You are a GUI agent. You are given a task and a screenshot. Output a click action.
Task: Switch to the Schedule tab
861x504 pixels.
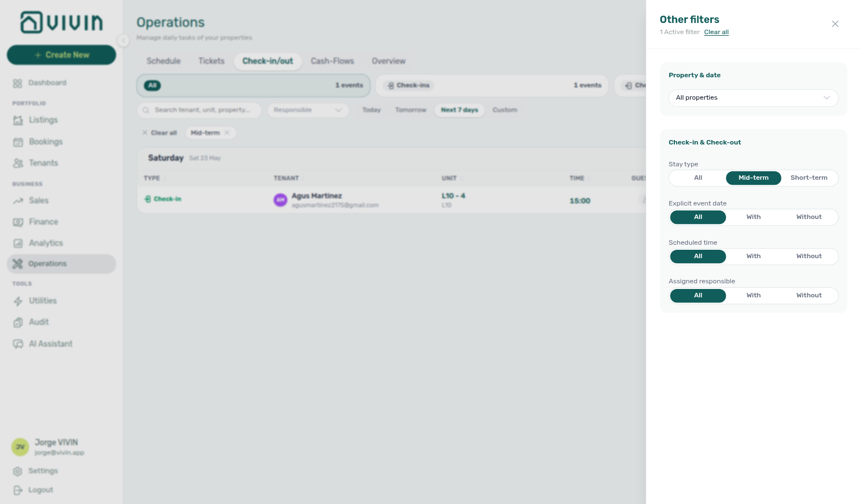[x=164, y=61]
